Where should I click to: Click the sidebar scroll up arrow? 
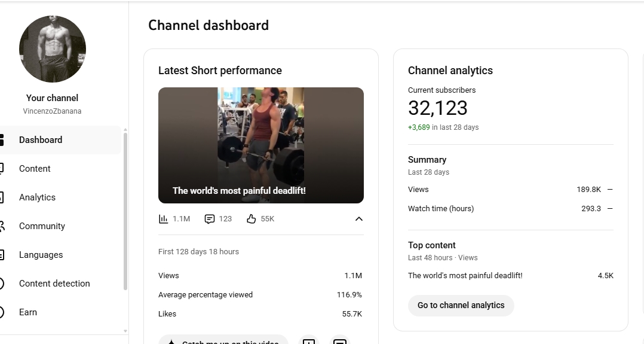pyautogui.click(x=125, y=130)
